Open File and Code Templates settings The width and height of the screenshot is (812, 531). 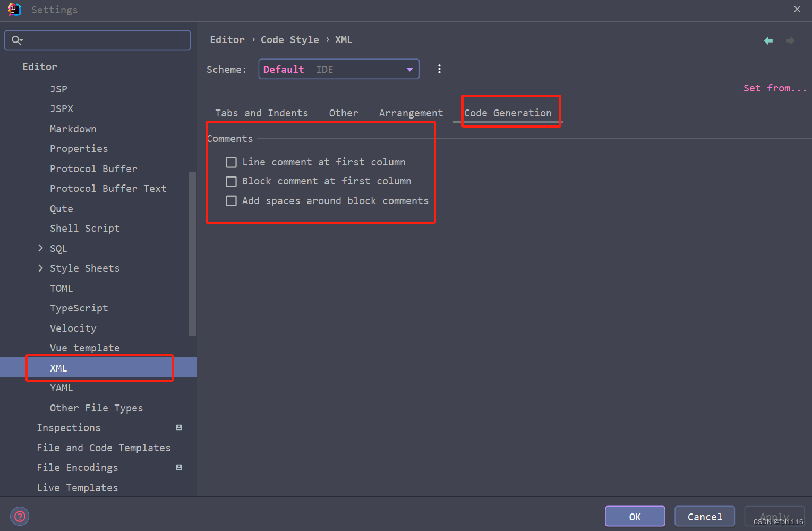pyautogui.click(x=104, y=448)
